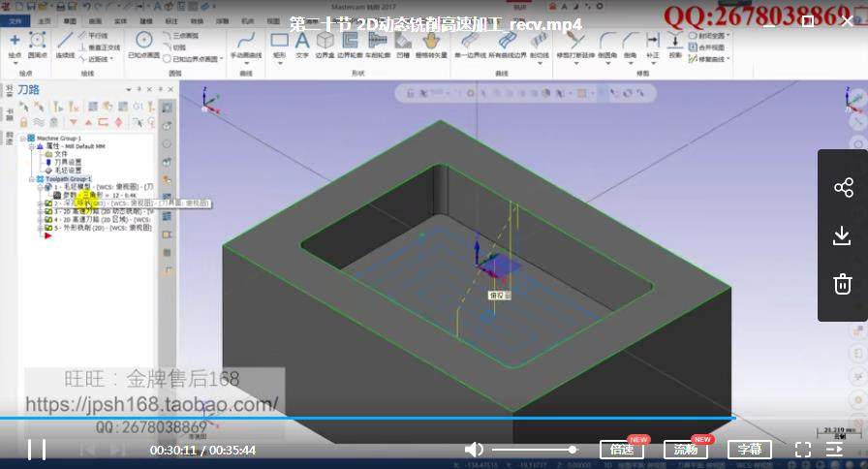Select the 投影 project tool

click(675, 45)
